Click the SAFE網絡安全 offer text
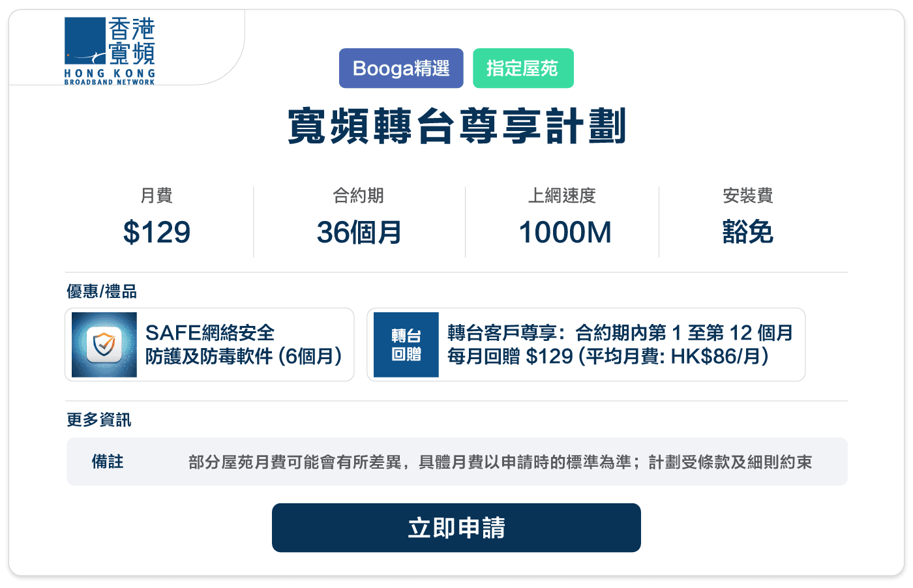 (x=243, y=345)
